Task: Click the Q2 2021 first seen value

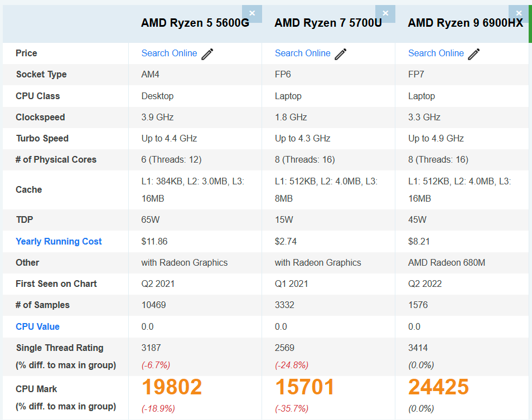Action: (x=158, y=284)
